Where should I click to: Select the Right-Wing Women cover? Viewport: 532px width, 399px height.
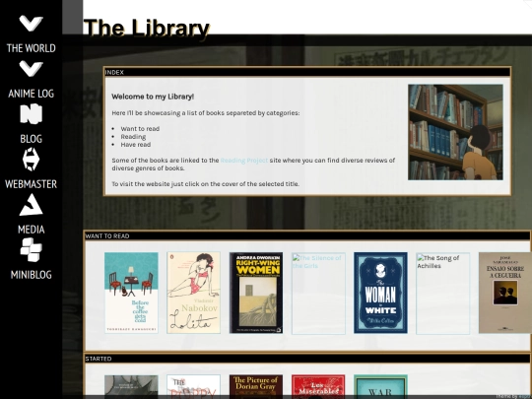pyautogui.click(x=256, y=293)
